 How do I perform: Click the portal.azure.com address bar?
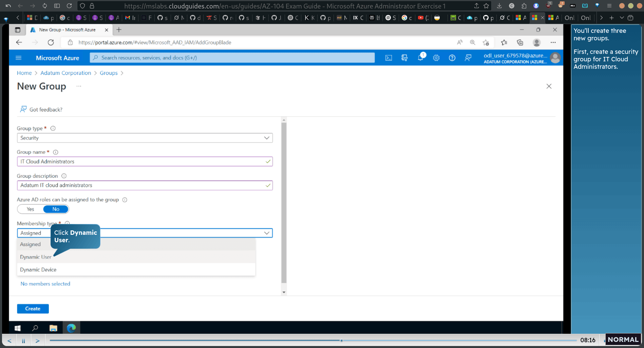click(x=258, y=42)
